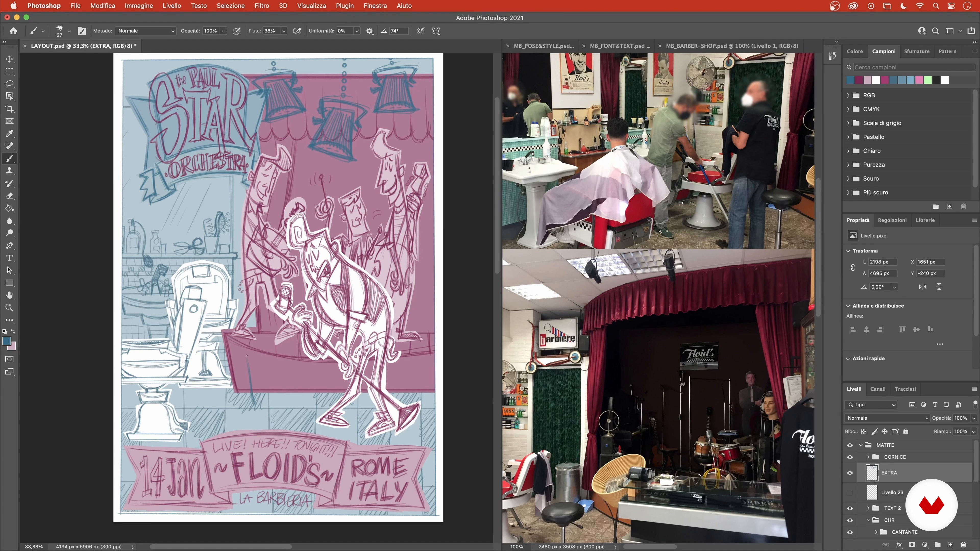Collapse the Trasforma section

[x=848, y=251]
